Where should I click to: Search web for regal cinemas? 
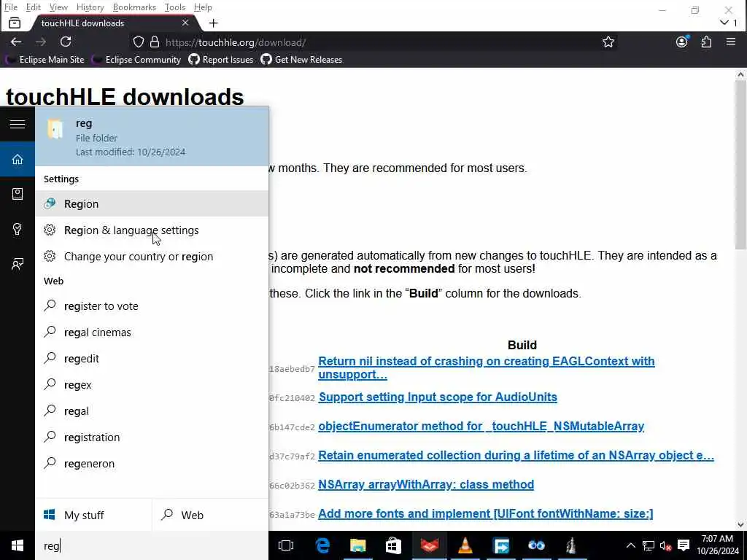[x=152, y=332]
